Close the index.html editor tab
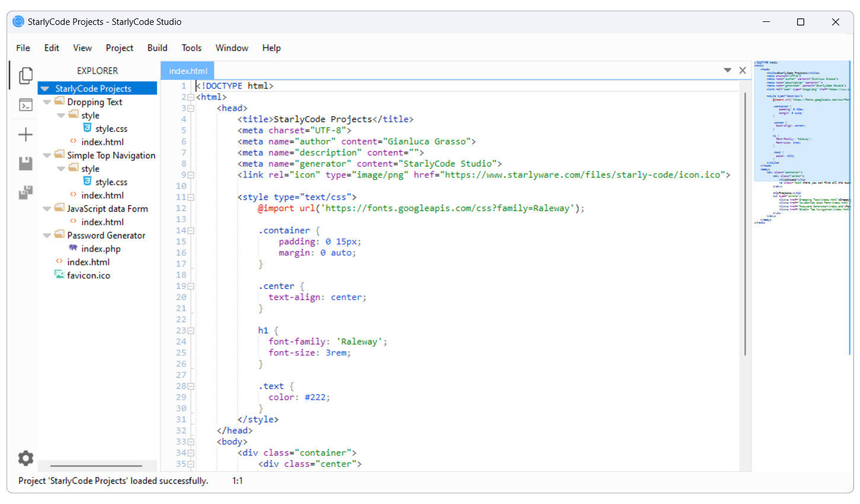The image size is (860, 504). pos(743,70)
